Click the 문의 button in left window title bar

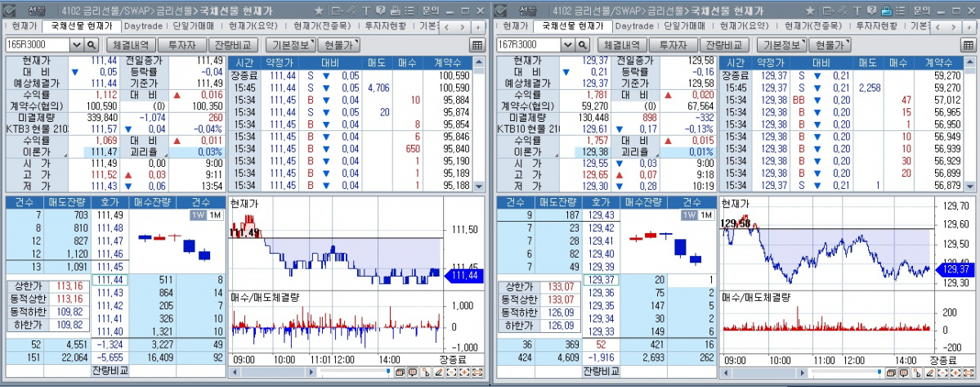click(430, 11)
